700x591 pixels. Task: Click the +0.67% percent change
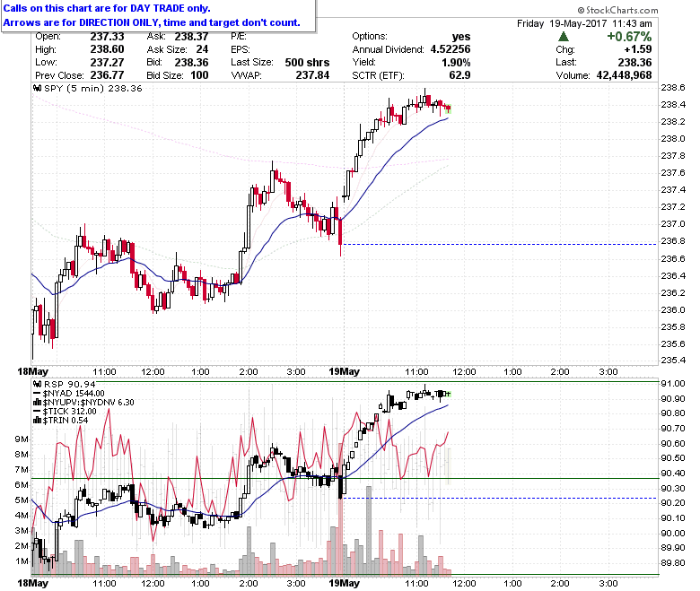coord(629,37)
